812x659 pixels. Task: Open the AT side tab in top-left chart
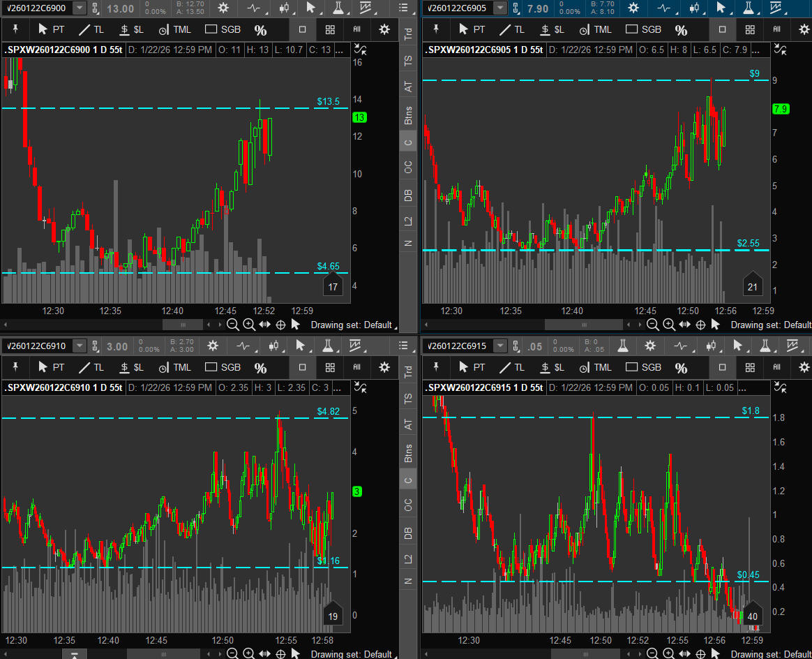point(408,87)
